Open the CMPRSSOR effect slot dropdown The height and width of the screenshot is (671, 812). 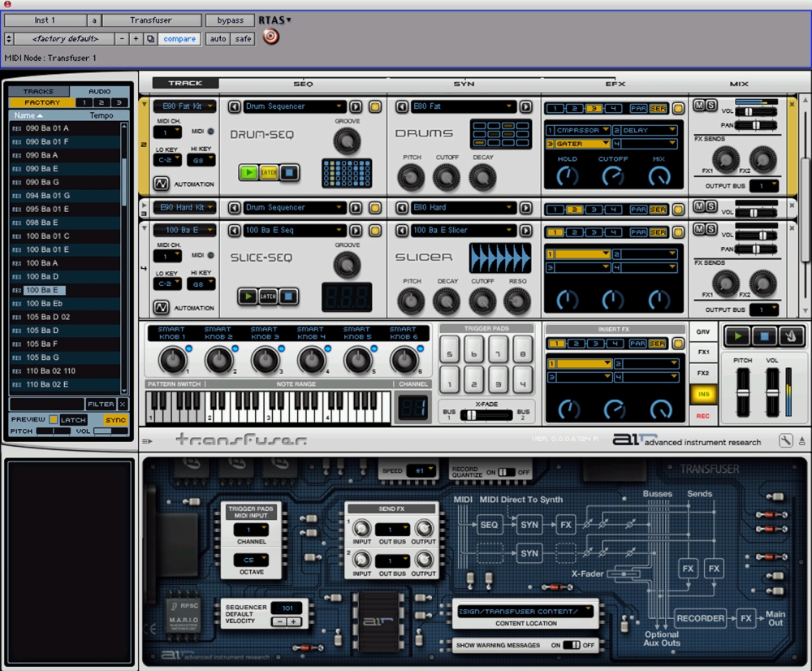[578, 130]
